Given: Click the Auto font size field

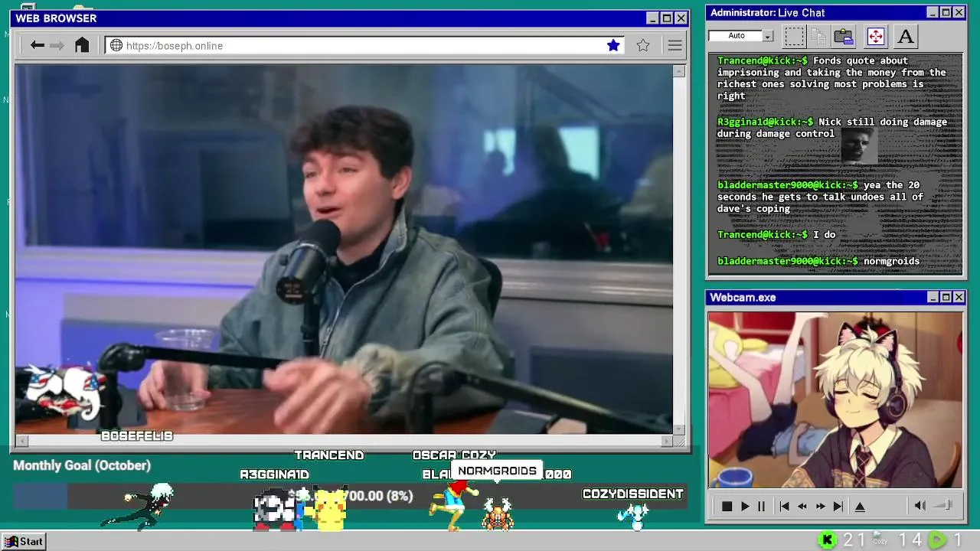Looking at the screenshot, I should coord(736,36).
